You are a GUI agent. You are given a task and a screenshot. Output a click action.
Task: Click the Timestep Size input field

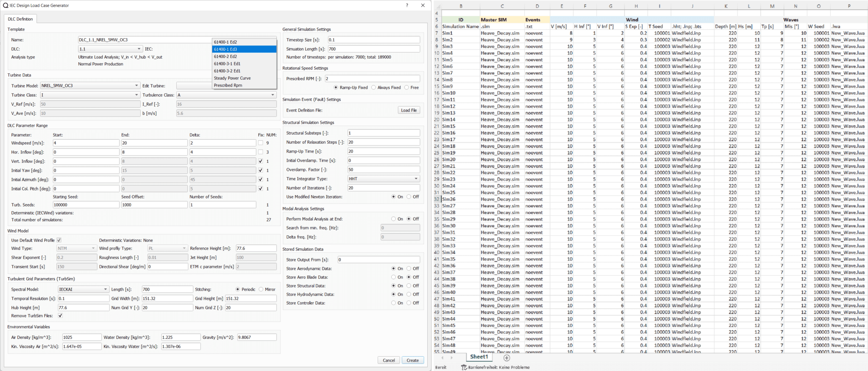pos(373,40)
